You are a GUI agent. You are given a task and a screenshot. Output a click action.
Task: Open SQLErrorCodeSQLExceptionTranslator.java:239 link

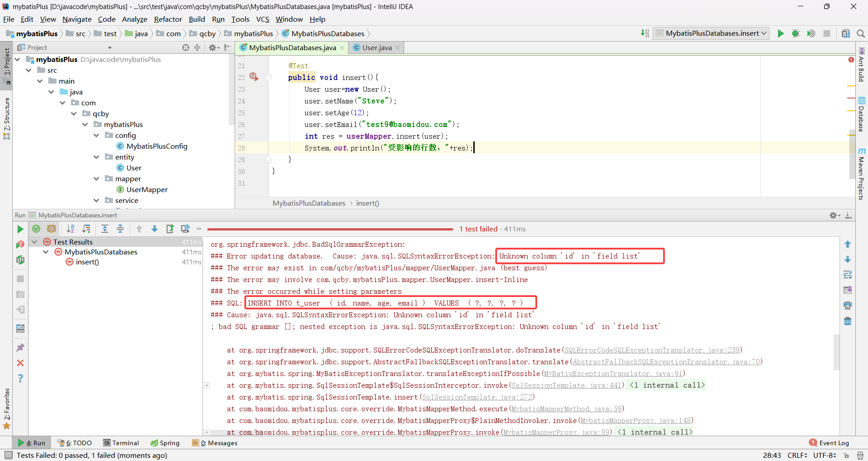(x=651, y=350)
